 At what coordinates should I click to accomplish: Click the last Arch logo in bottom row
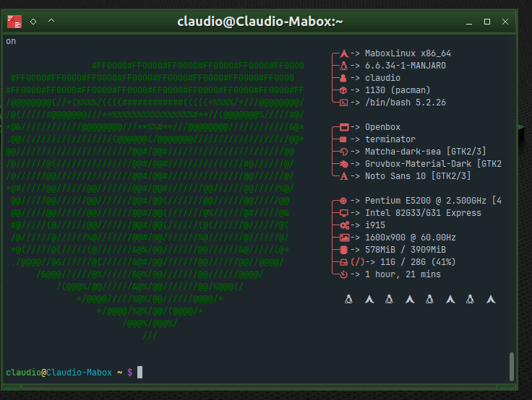pos(491,299)
